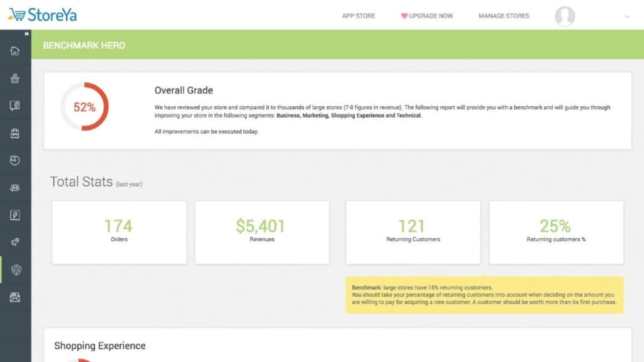Open the home icon in sidebar
This screenshot has width=644, height=362.
[x=15, y=51]
